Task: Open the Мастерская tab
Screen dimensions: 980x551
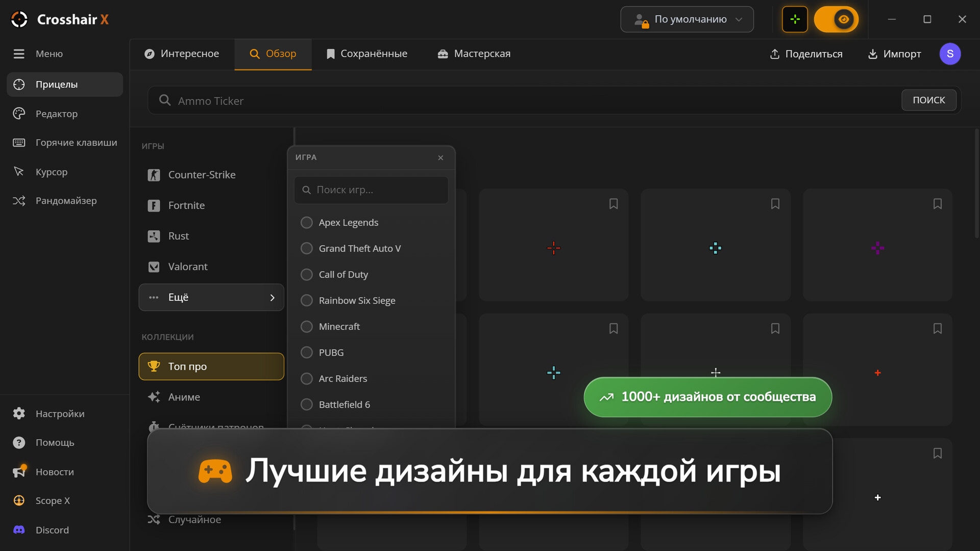Action: [474, 54]
